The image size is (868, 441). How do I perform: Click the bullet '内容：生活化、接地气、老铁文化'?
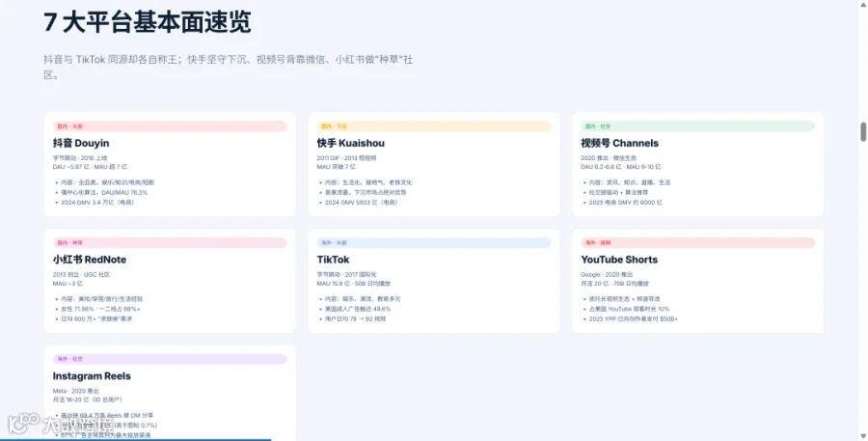(x=368, y=182)
